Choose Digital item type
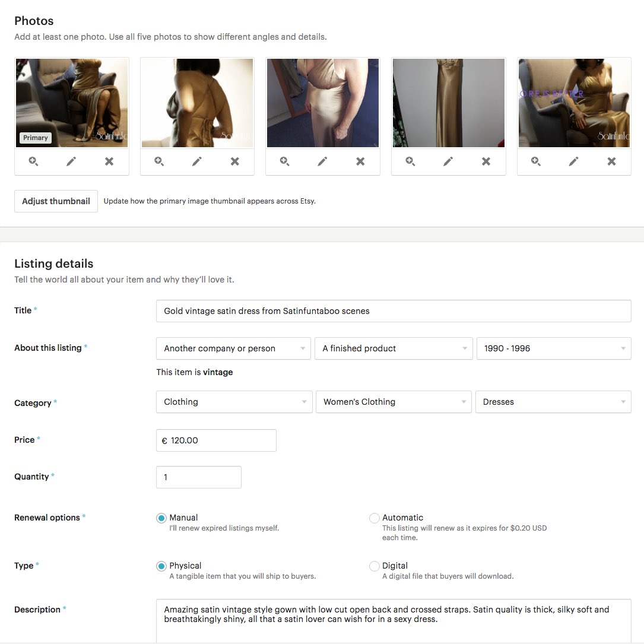This screenshot has width=644, height=644. click(375, 566)
